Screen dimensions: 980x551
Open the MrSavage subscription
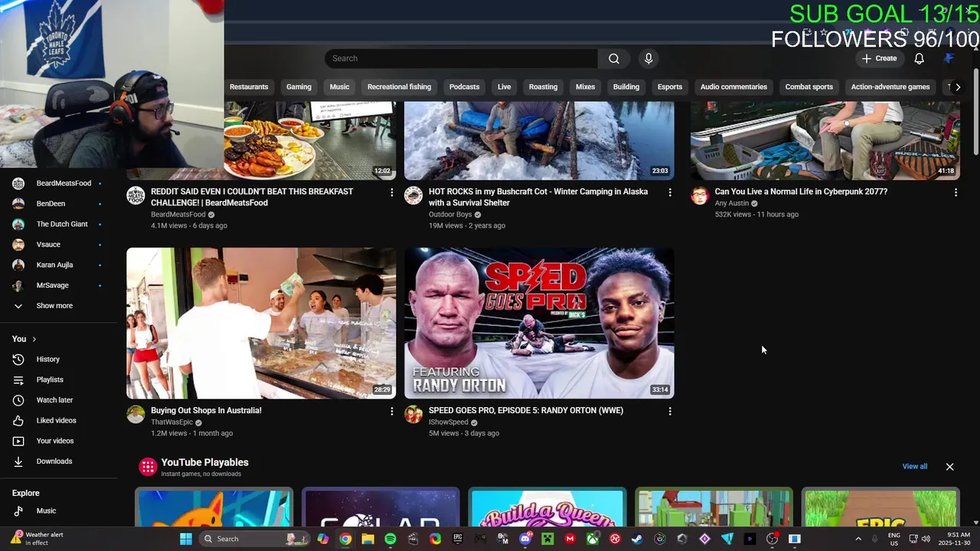59,285
